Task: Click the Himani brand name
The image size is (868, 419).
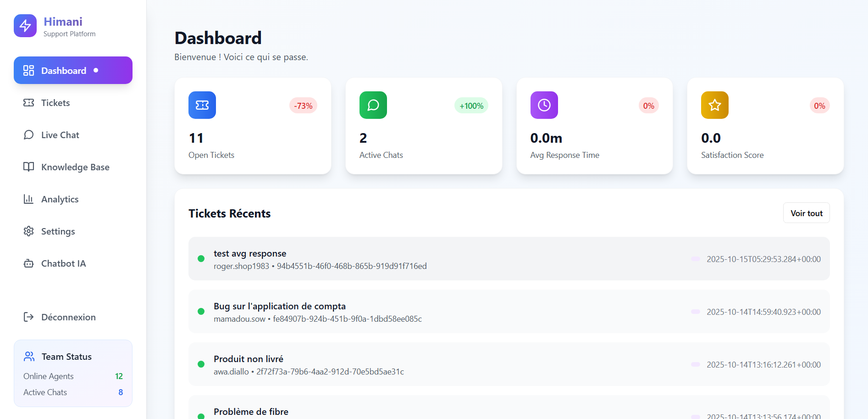Action: (x=63, y=22)
